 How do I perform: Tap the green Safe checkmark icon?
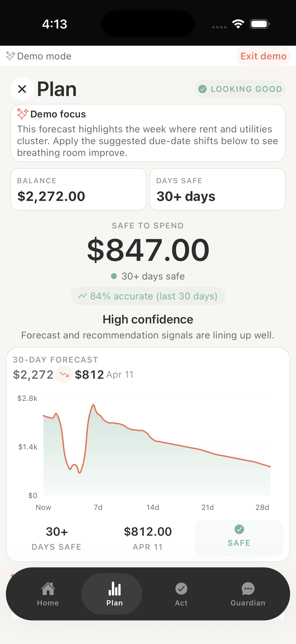click(x=239, y=529)
